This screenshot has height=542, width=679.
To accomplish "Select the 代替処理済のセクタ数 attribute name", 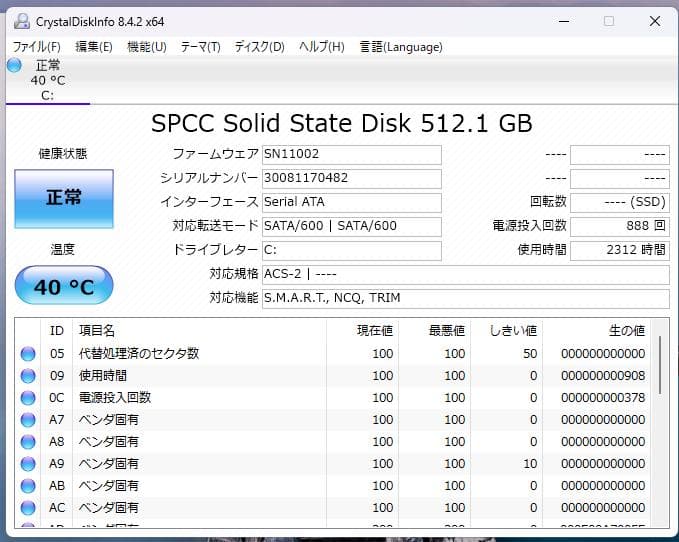I will (139, 354).
